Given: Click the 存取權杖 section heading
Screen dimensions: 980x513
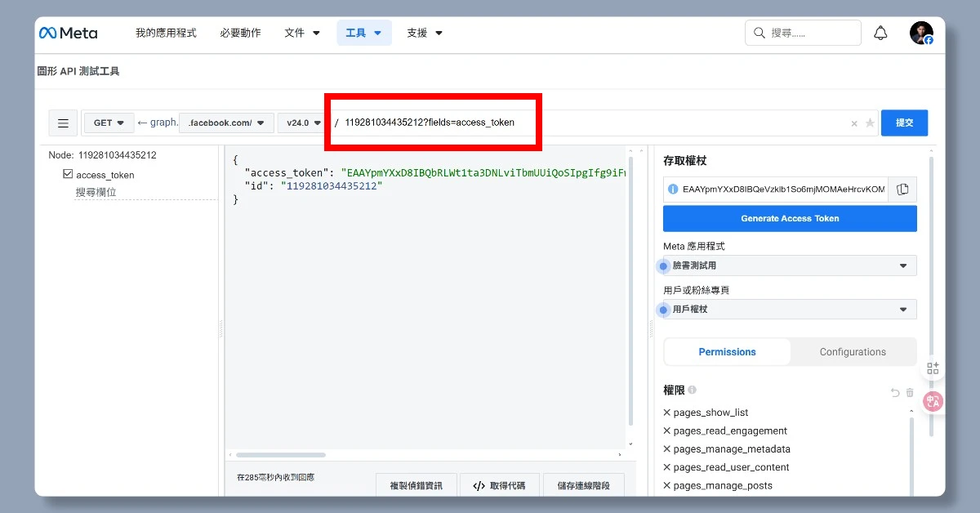Looking at the screenshot, I should (685, 161).
